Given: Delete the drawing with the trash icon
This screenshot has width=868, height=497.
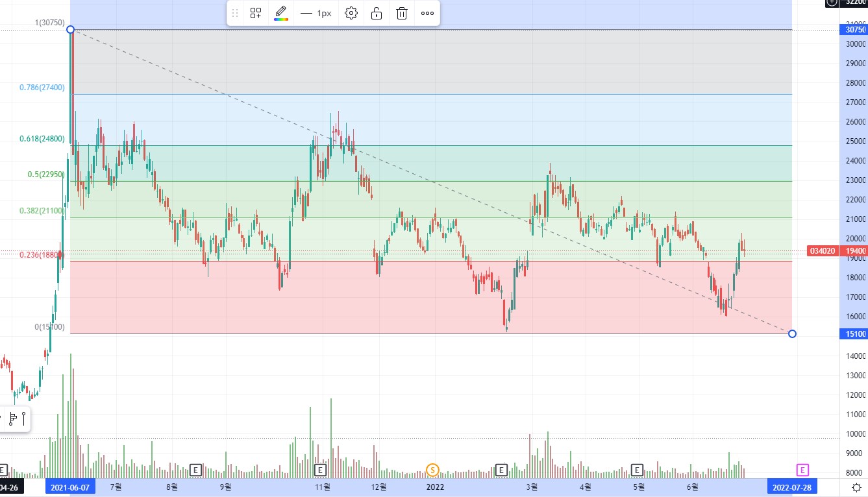Looking at the screenshot, I should click(402, 13).
